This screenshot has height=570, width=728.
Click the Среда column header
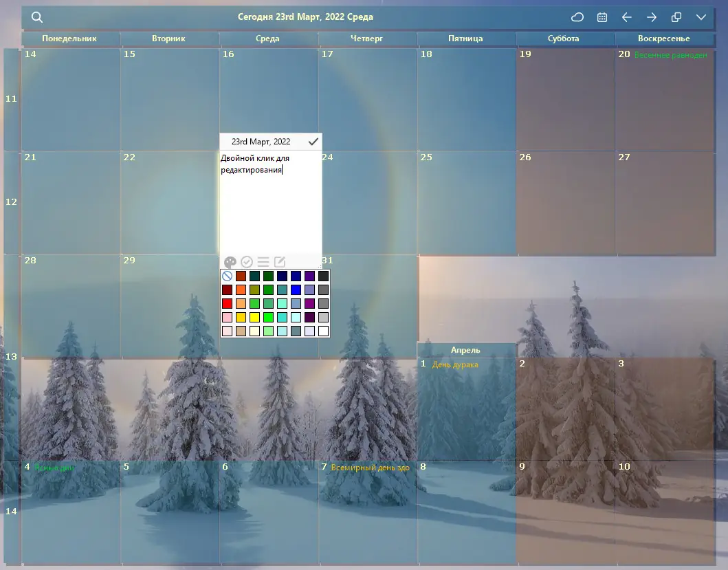point(267,39)
